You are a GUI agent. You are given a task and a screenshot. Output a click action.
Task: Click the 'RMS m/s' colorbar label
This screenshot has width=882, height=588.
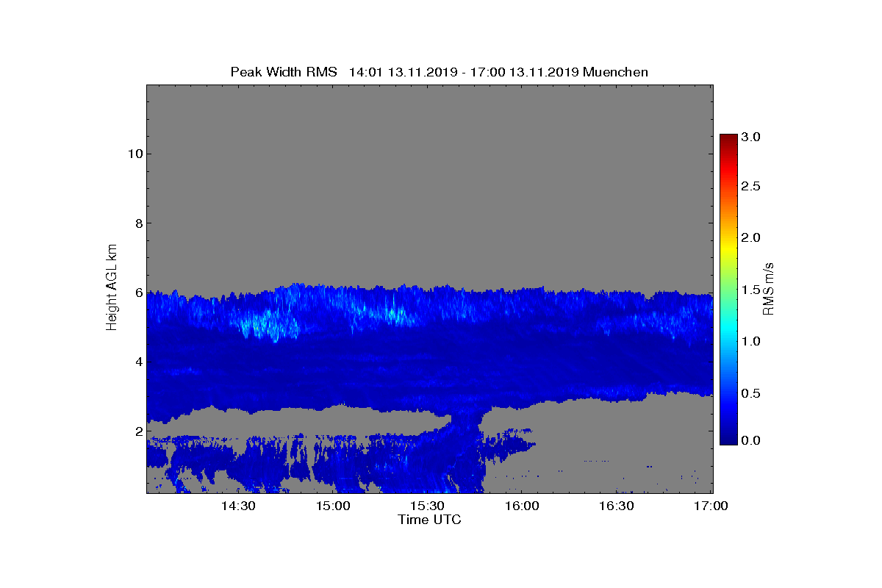(768, 289)
